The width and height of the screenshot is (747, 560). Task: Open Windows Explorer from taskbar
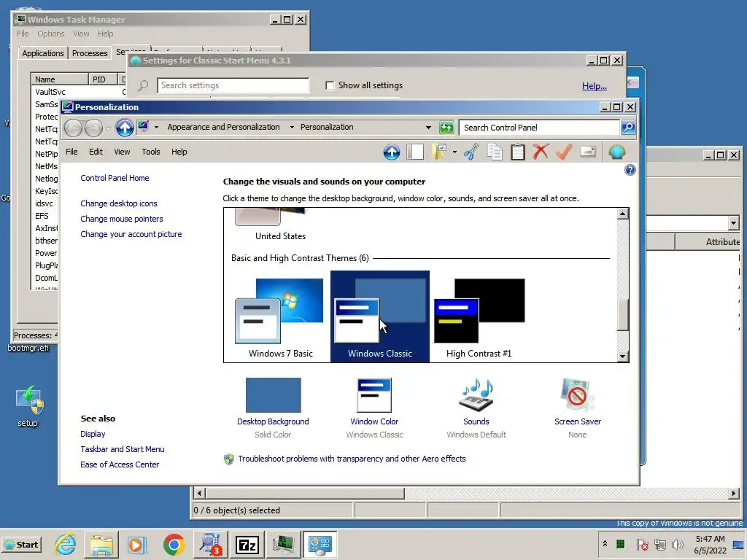point(101,544)
